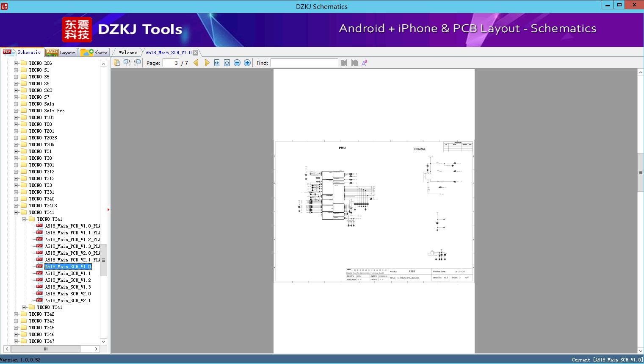This screenshot has width=644, height=364.
Task: Expand the TECNO S5 tree node
Action: tap(16, 77)
